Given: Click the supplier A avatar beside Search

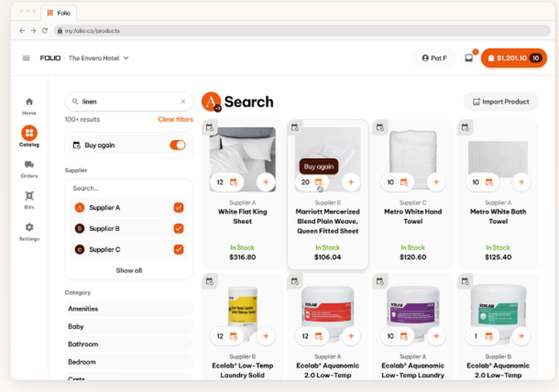Looking at the screenshot, I should pos(211,102).
